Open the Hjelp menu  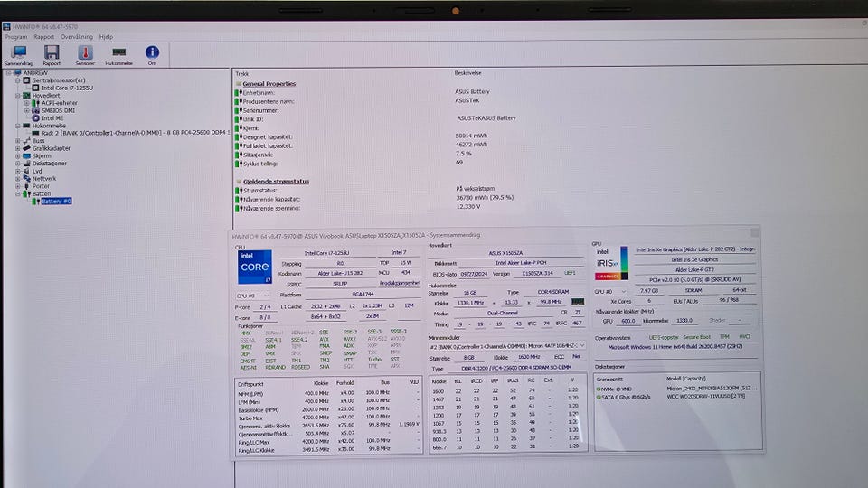pyautogui.click(x=106, y=37)
